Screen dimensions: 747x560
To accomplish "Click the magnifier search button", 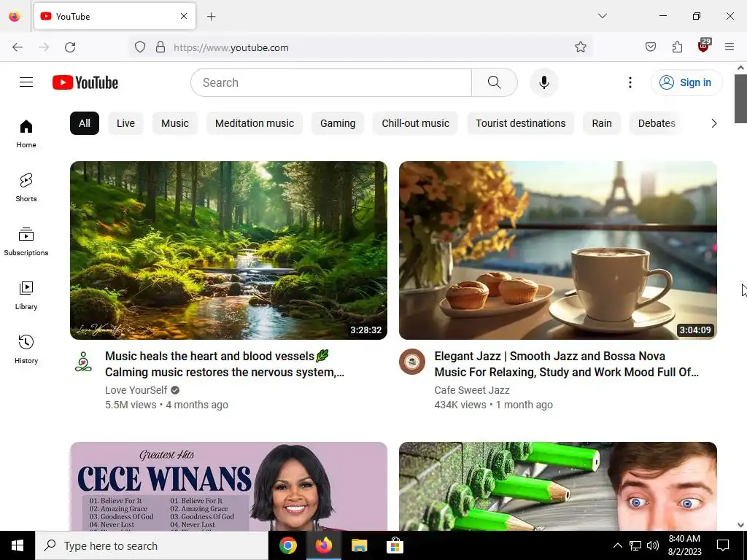I will point(494,82).
